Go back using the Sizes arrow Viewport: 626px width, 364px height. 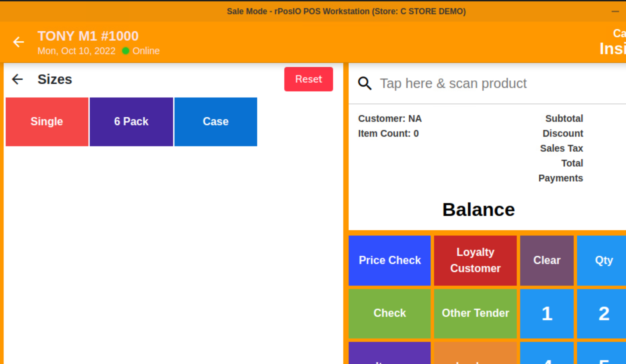tap(17, 79)
